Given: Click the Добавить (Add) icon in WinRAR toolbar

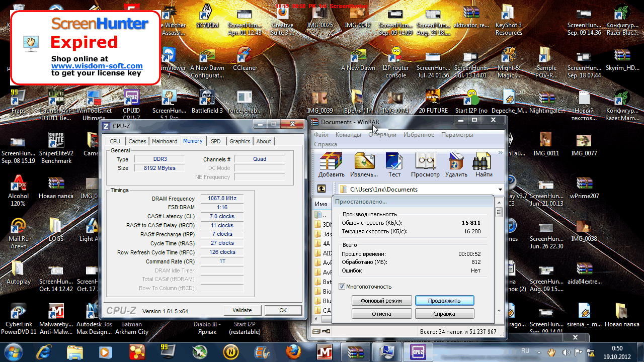Looking at the screenshot, I should (x=331, y=162).
